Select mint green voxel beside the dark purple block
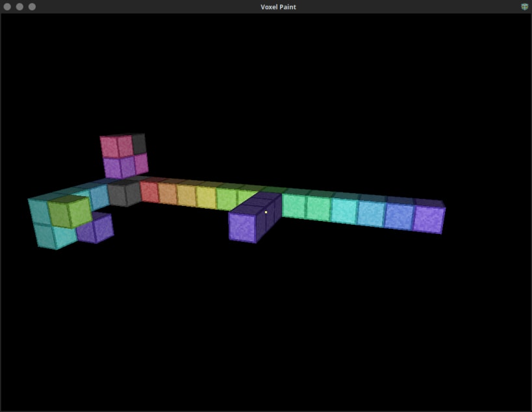532x412 pixels. (x=294, y=205)
